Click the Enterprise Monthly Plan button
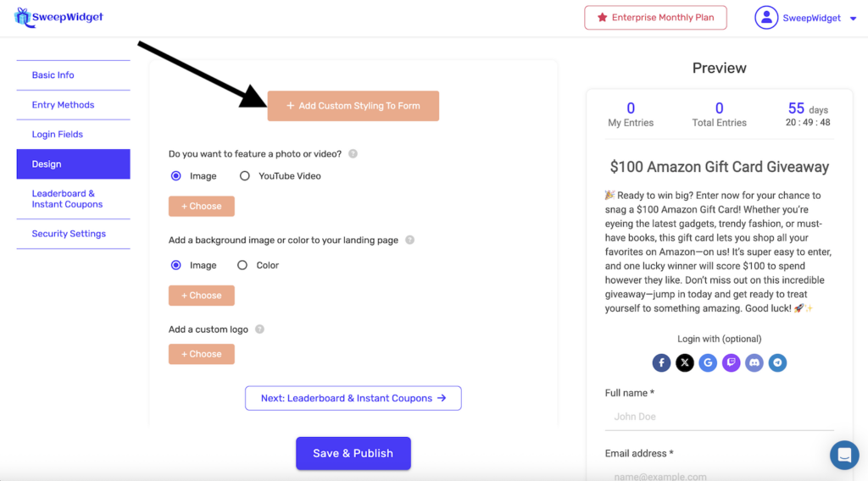This screenshot has height=481, width=868. 655,18
